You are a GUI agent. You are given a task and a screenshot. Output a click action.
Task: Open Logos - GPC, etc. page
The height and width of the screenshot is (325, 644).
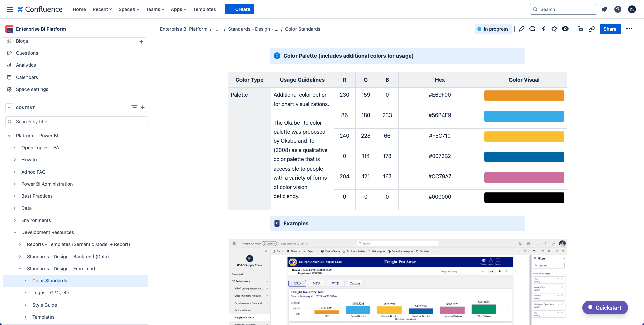(x=51, y=293)
